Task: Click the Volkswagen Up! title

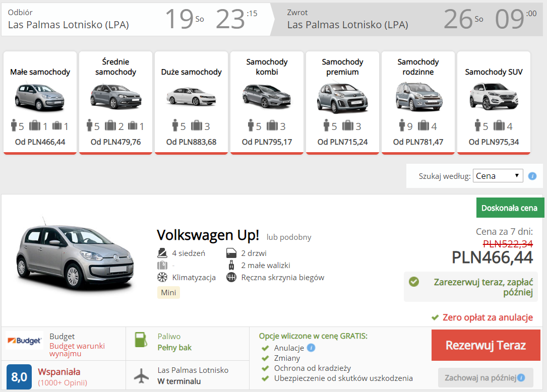Action: click(208, 235)
